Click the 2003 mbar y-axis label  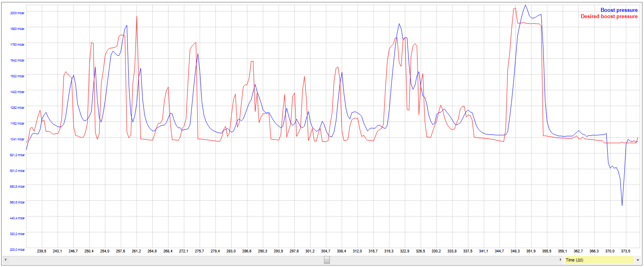(x=17, y=13)
